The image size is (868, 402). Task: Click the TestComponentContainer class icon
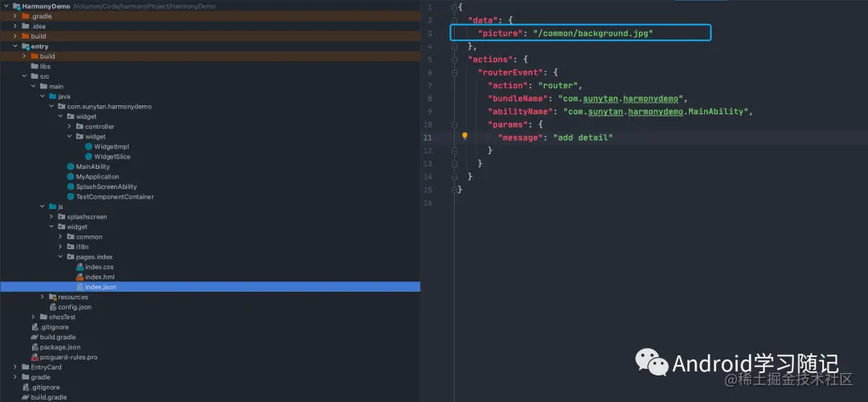pyautogui.click(x=70, y=196)
